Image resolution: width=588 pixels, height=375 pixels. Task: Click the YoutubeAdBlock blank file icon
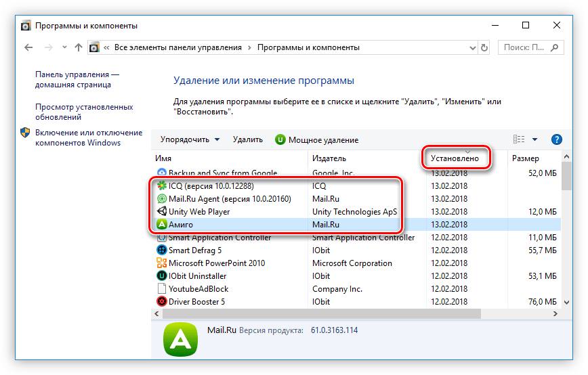coord(162,288)
